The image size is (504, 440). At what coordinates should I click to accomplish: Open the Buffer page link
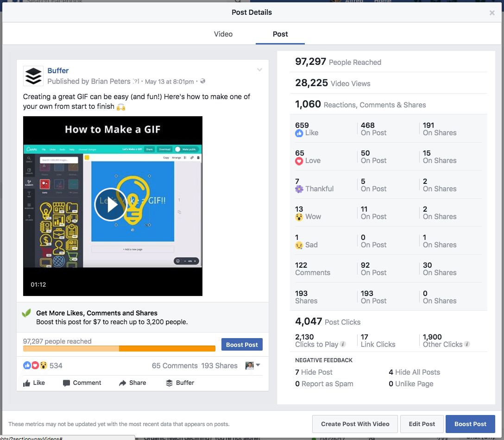point(58,70)
